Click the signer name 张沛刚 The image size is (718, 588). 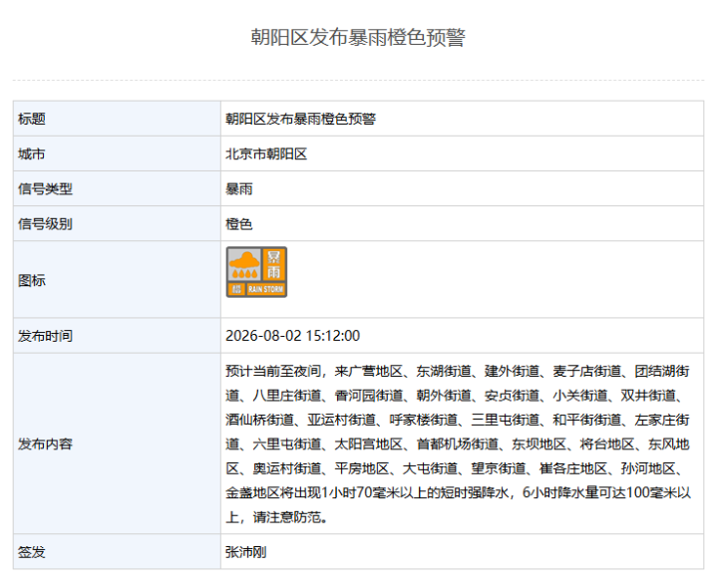pos(246,552)
